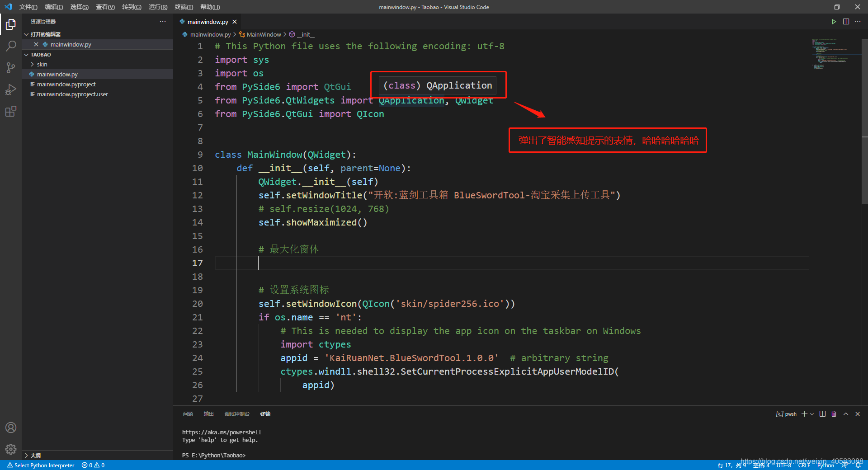
Task: Split the editor to the right
Action: coord(846,21)
